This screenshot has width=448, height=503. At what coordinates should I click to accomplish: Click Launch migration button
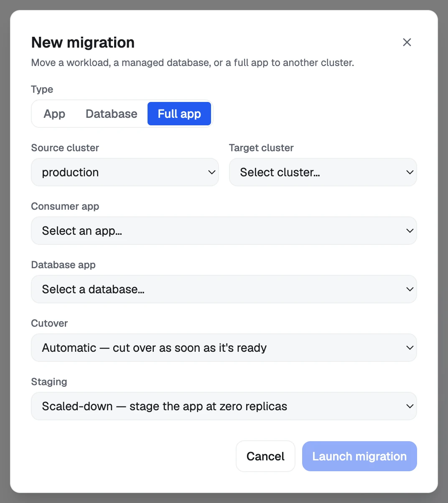click(x=359, y=456)
